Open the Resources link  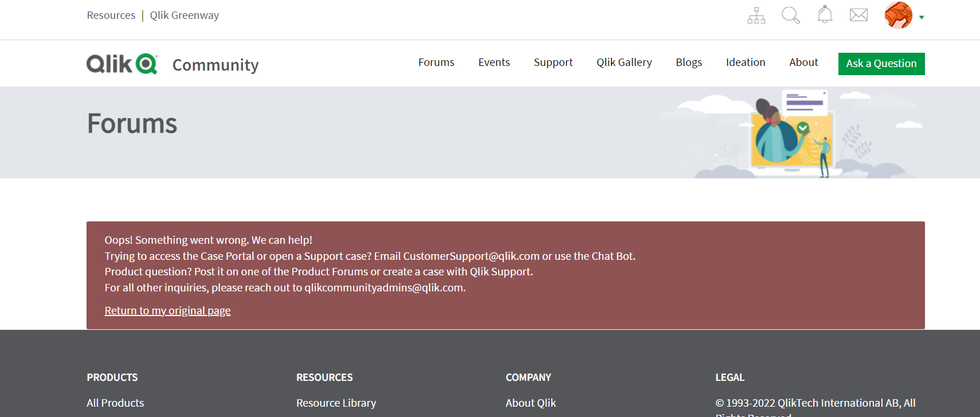pyautogui.click(x=111, y=15)
